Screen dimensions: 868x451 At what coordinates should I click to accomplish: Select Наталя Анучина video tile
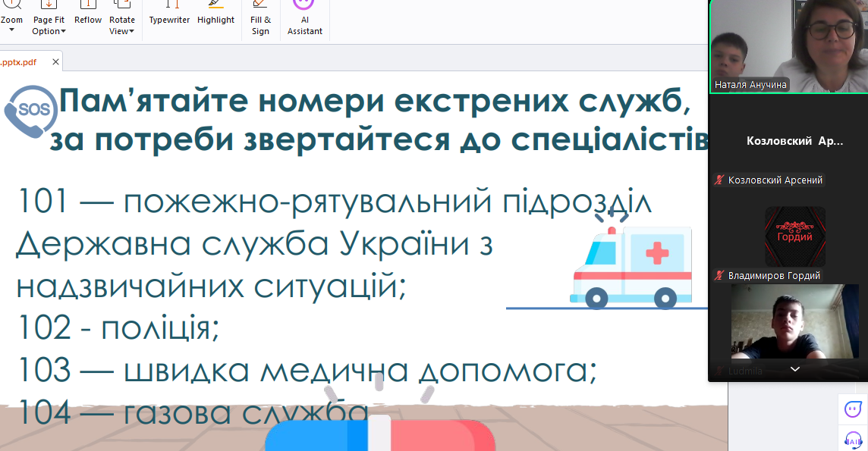coord(788,46)
